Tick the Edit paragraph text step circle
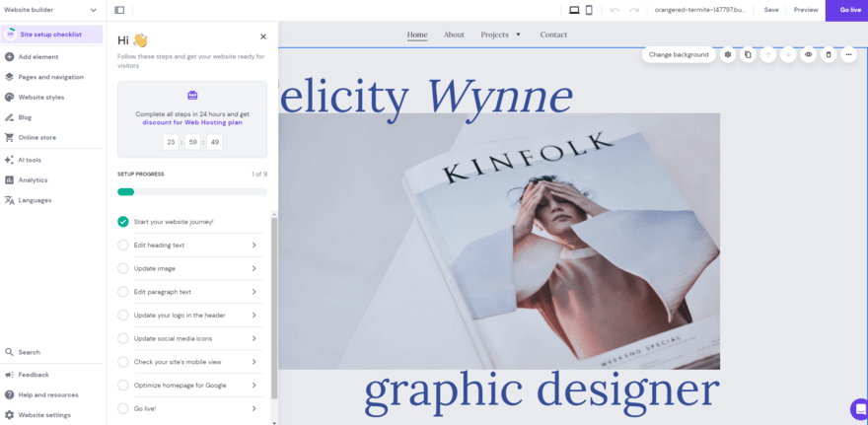 tap(123, 292)
